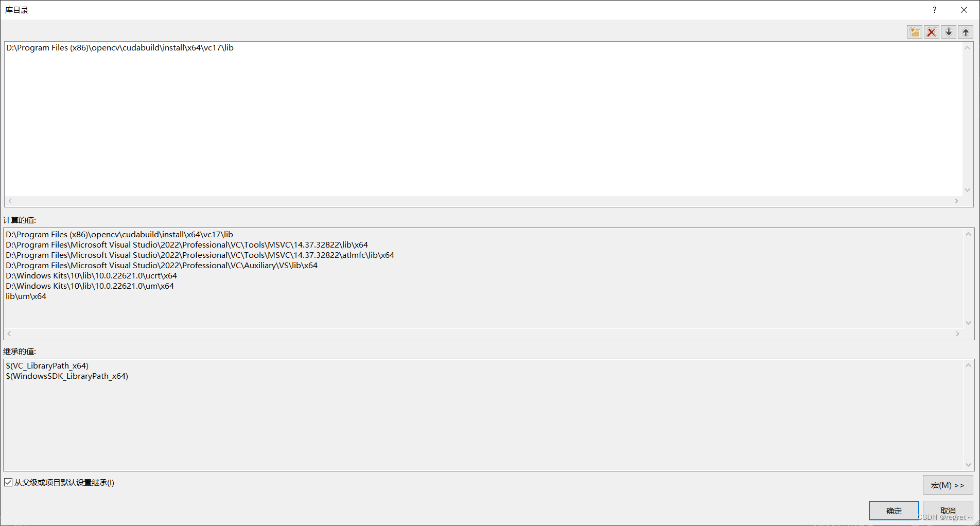Close the 库目录 dialog window
Image resolution: width=980 pixels, height=526 pixels.
964,10
